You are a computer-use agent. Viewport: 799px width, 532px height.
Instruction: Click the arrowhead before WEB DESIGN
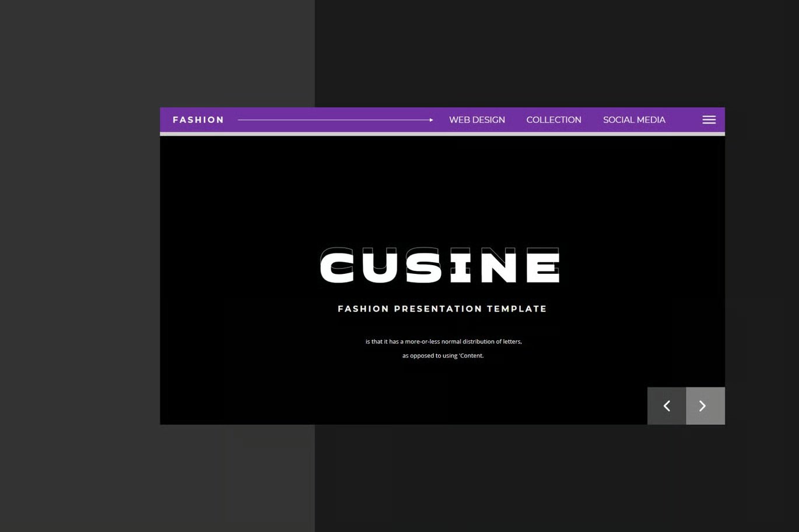coord(431,120)
